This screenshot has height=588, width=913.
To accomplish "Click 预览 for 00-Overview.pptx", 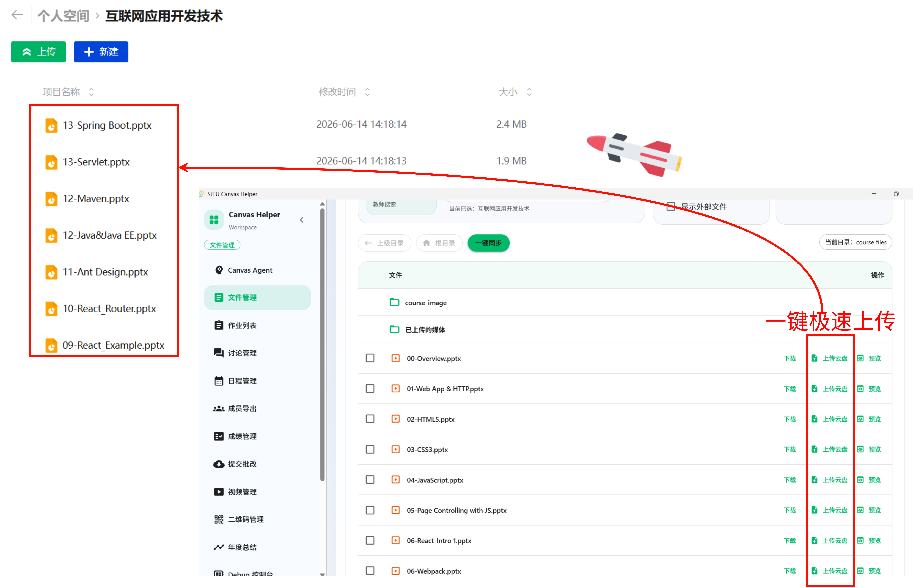I will (x=869, y=359).
